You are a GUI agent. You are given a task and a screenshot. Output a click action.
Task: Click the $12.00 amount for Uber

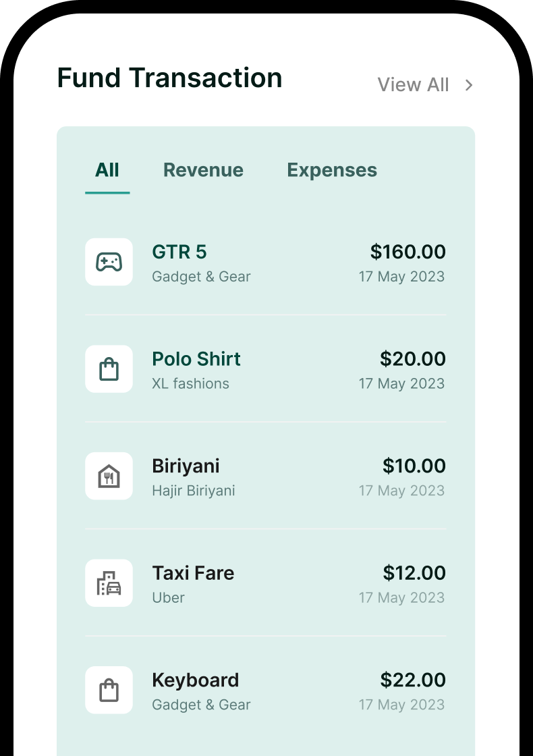(x=414, y=574)
